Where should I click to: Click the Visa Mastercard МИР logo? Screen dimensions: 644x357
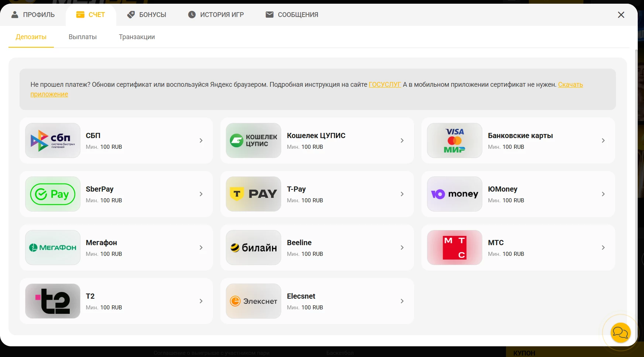[455, 140]
